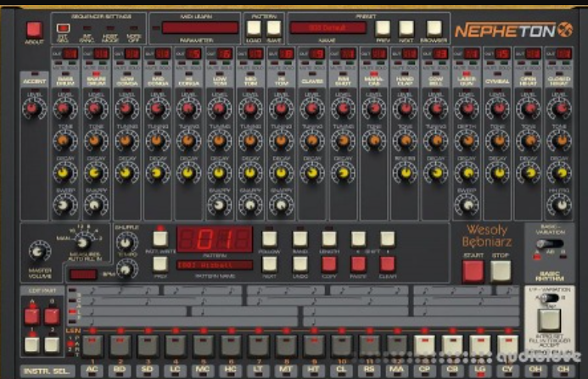
Task: Click the Bass Drum DECAY knob
Action: [x=64, y=173]
